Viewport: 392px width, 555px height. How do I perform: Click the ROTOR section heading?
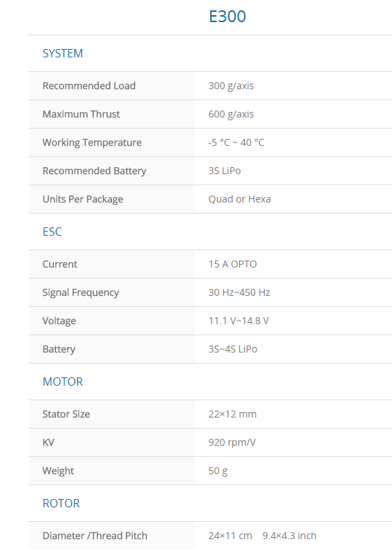coord(61,503)
